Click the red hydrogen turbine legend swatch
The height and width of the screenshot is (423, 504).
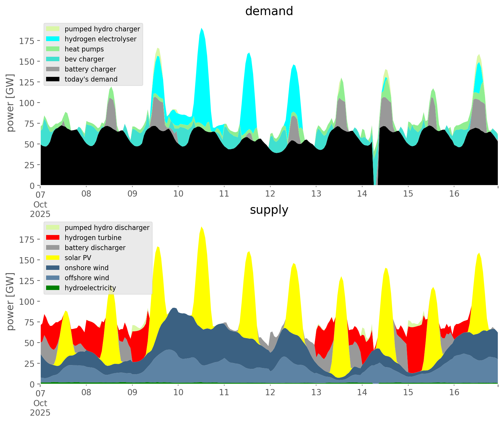pos(53,238)
